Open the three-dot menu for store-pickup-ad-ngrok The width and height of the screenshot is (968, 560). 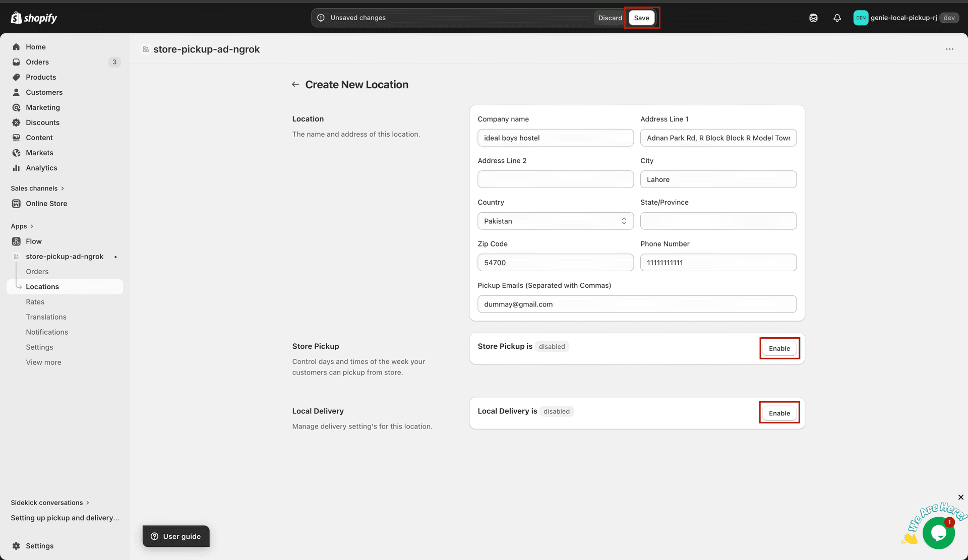click(x=950, y=49)
